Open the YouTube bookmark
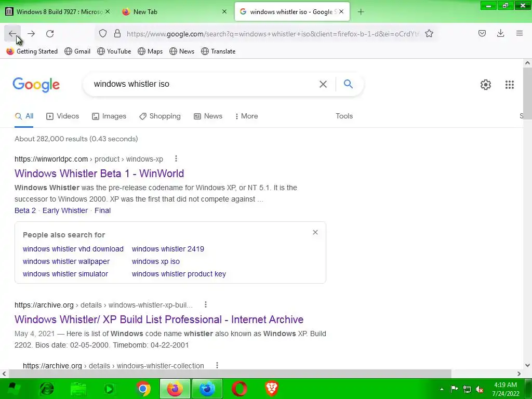Screen dimensions: 532x399 pyautogui.click(x=114, y=51)
